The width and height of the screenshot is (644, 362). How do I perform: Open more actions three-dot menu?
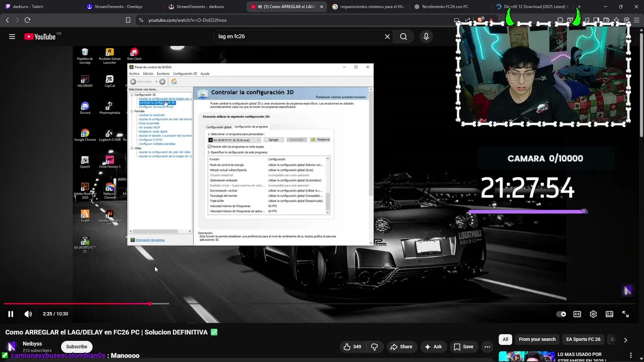[487, 346]
